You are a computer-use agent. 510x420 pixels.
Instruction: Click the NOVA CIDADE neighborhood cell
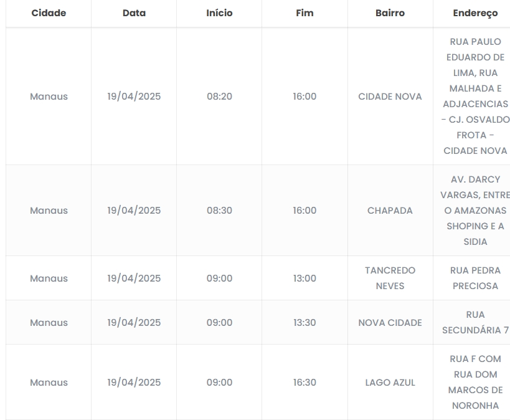tap(390, 323)
